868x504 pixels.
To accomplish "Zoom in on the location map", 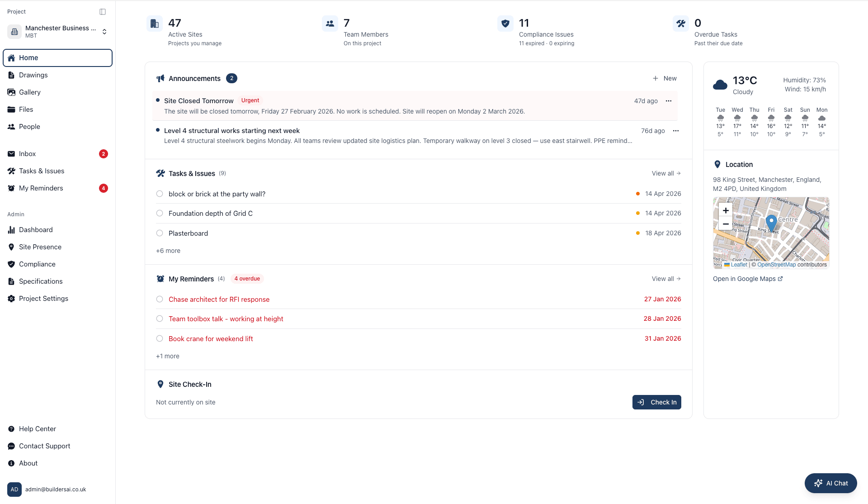I will tap(726, 210).
